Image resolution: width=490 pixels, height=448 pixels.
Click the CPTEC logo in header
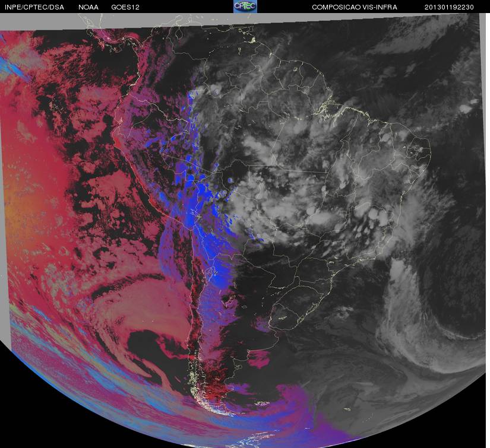point(245,7)
